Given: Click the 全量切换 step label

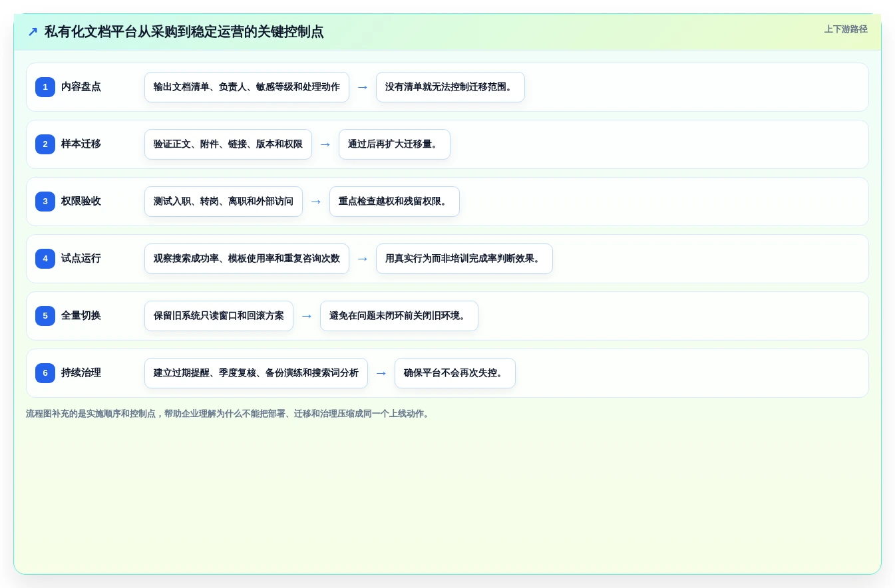Looking at the screenshot, I should (x=81, y=316).
